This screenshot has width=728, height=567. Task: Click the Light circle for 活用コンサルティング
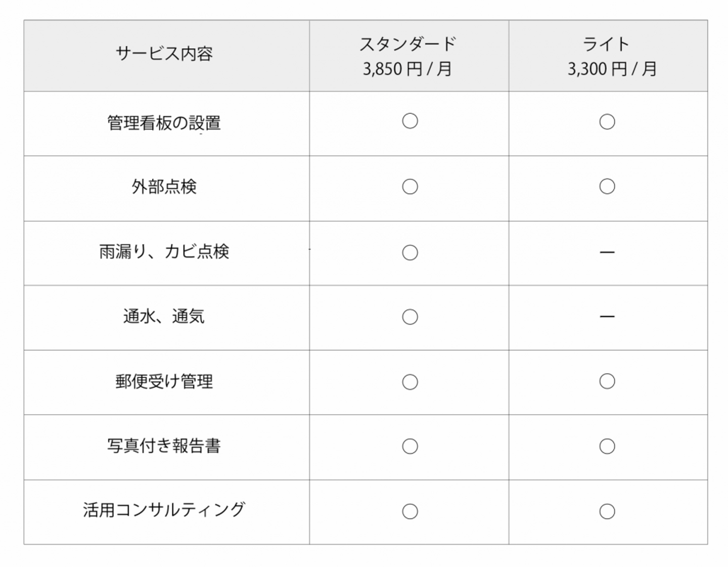tap(607, 511)
